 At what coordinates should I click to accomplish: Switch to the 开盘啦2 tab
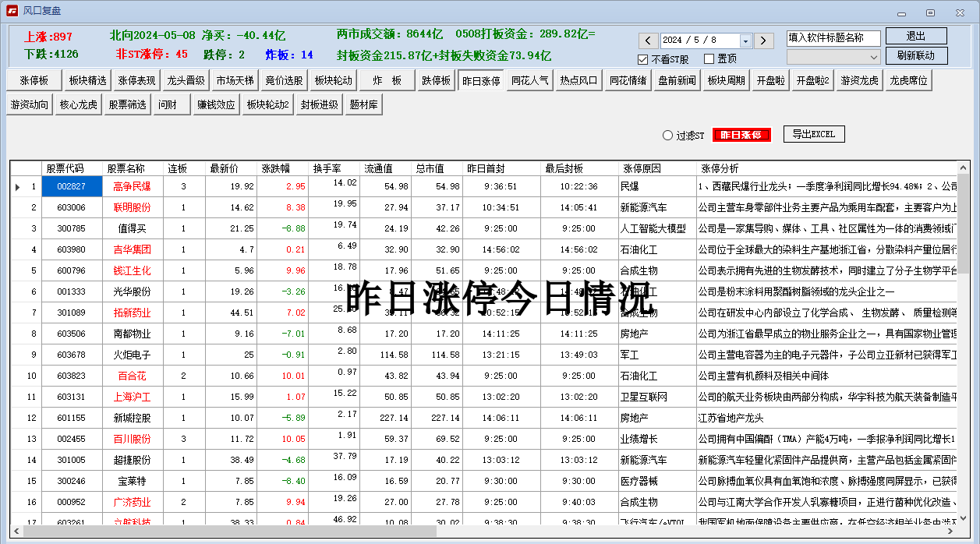pos(812,80)
